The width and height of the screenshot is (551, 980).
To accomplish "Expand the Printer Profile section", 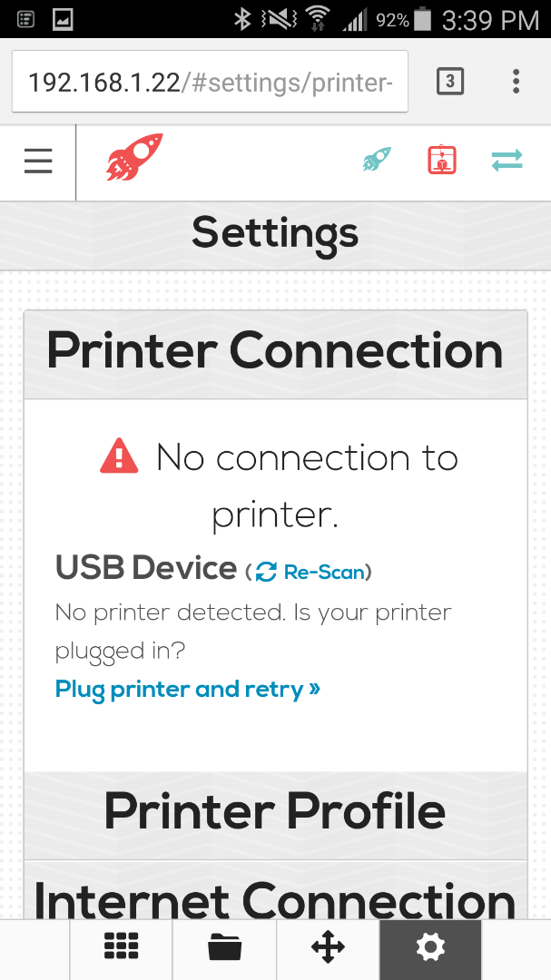I will (275, 811).
